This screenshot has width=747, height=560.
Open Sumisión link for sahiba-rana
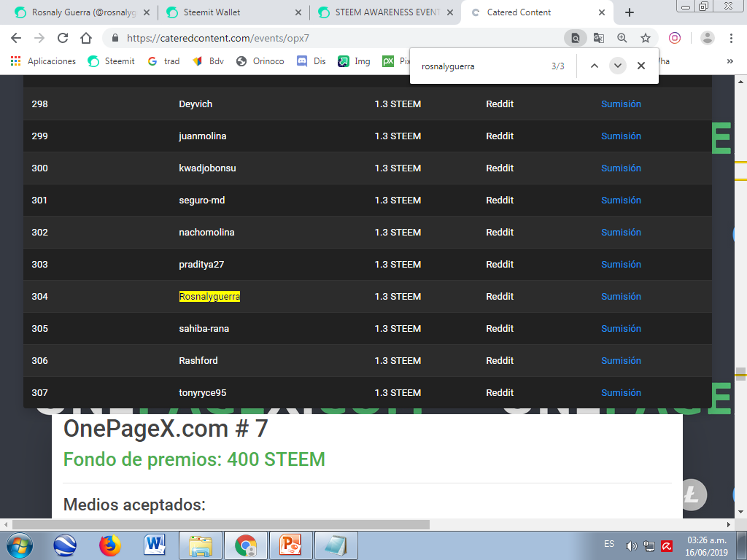coord(621,329)
